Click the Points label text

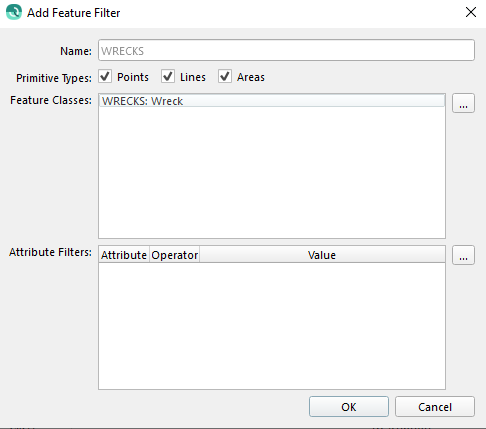point(133,77)
